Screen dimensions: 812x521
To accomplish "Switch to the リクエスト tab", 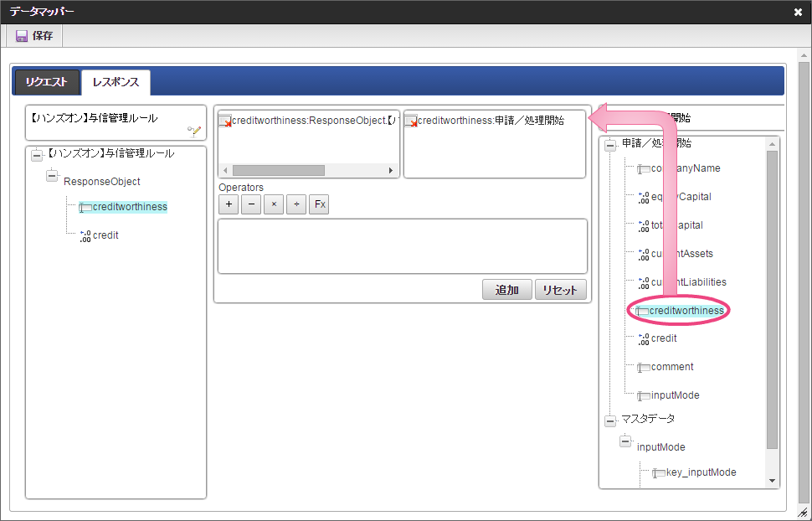I will [x=46, y=82].
